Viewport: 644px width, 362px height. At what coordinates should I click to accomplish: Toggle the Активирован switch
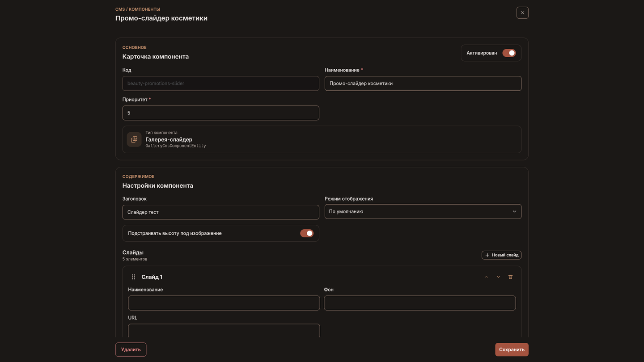(509, 53)
